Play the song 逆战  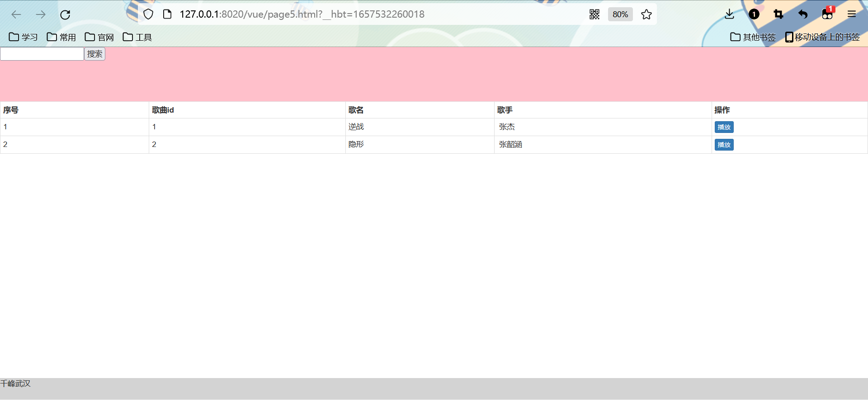pos(724,127)
